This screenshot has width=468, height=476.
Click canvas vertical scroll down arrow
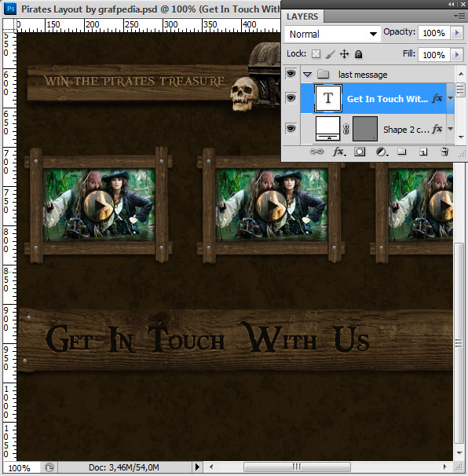pos(459,452)
